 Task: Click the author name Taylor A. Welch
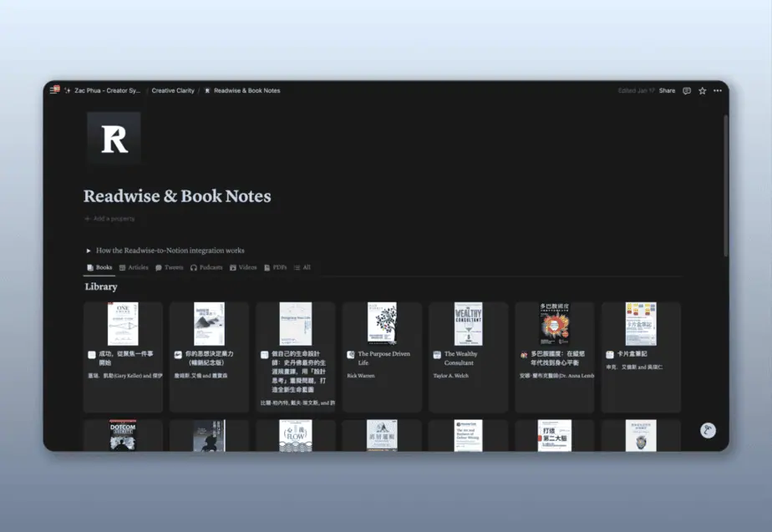[451, 376]
